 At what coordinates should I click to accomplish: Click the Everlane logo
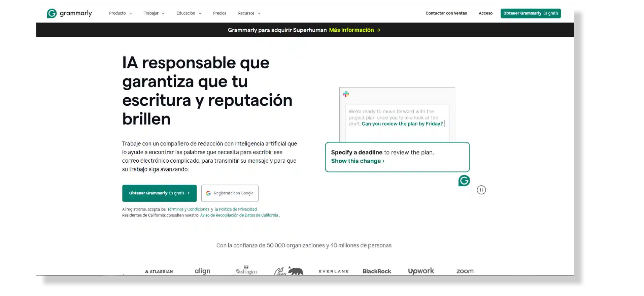(x=334, y=271)
